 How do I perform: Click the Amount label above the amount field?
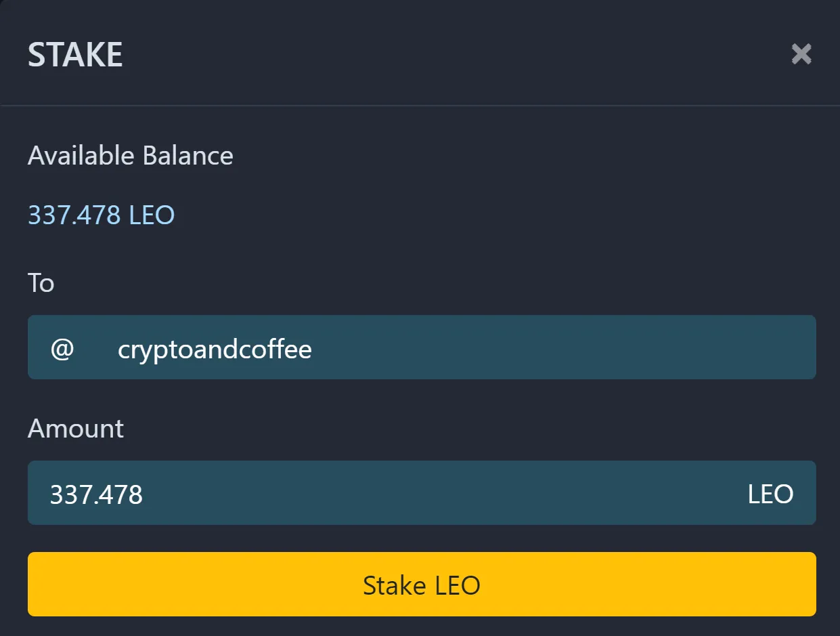[76, 429]
